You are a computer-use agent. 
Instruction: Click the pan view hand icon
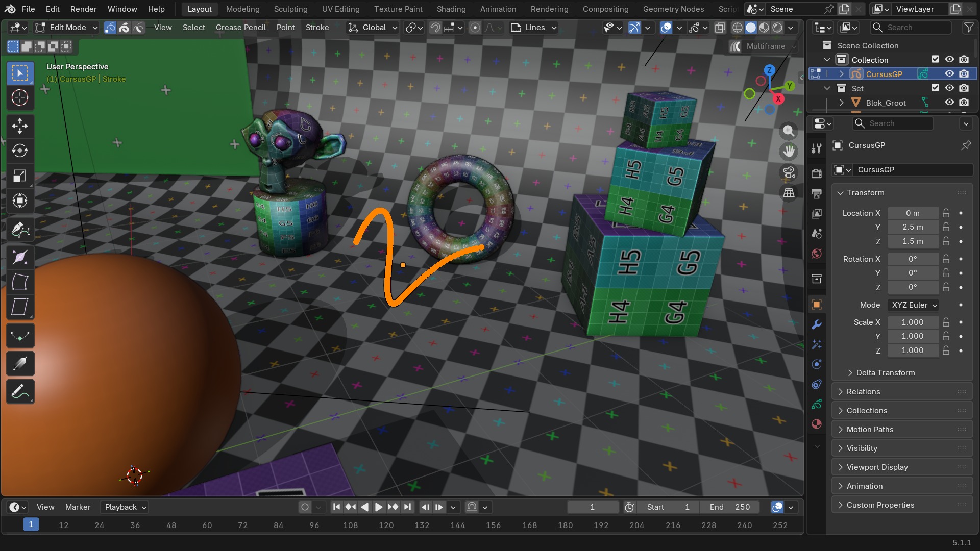[789, 151]
